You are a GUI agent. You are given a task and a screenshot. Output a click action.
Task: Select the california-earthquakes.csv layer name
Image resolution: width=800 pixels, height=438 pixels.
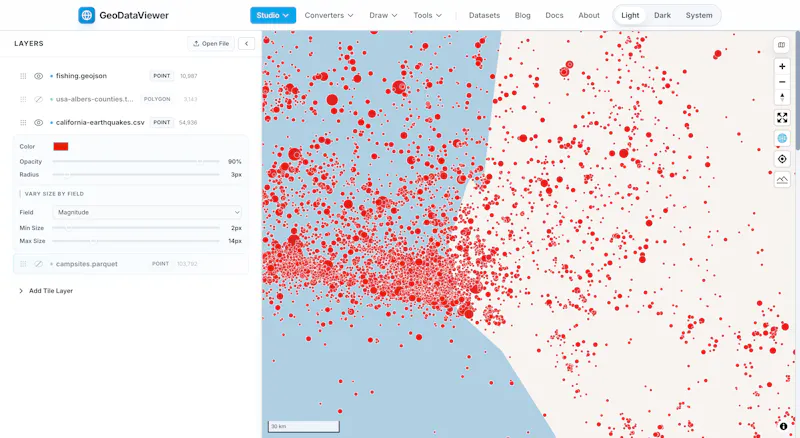(100, 123)
